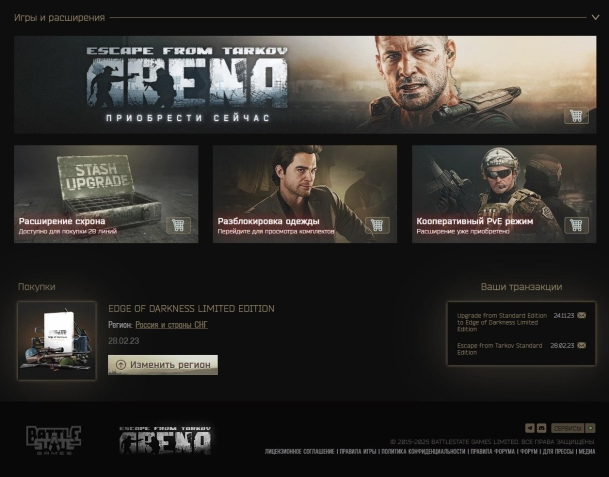Click the cart icon on Кооперативный PvE режим
Screen dimensions: 609x477
576,225
